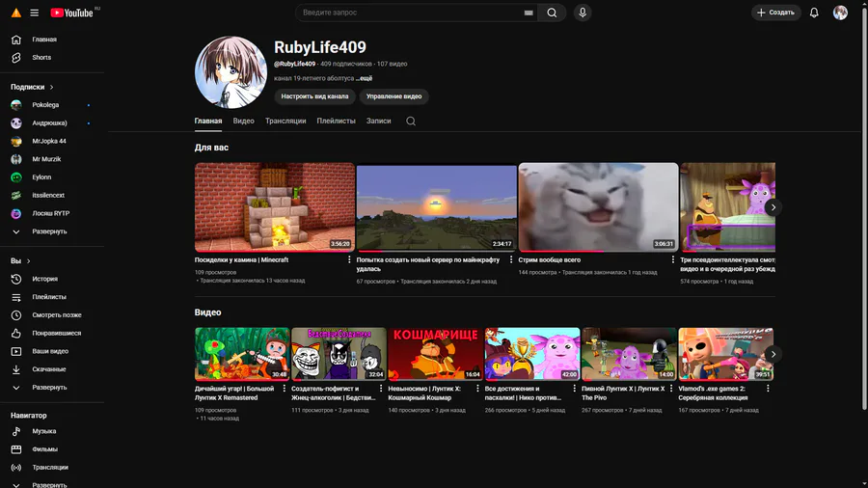The height and width of the screenshot is (488, 868).
Task: Open options for Vlamod's .exe games 2 video
Action: point(768,389)
